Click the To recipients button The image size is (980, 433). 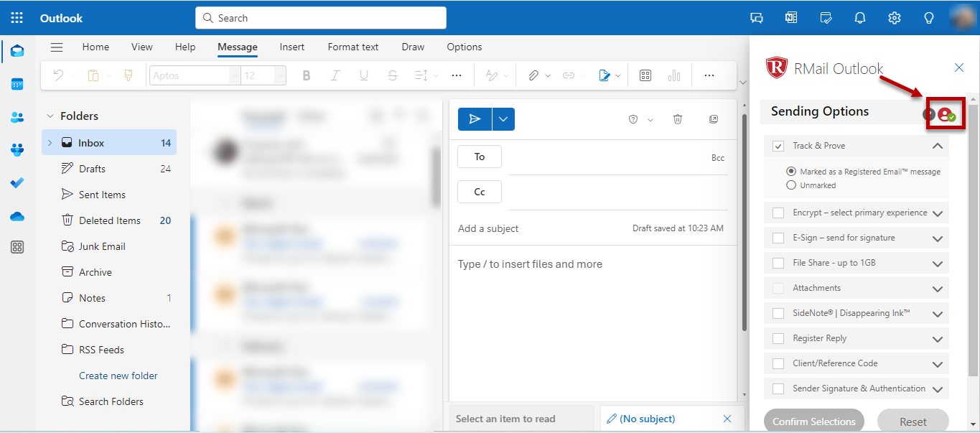pyautogui.click(x=480, y=157)
